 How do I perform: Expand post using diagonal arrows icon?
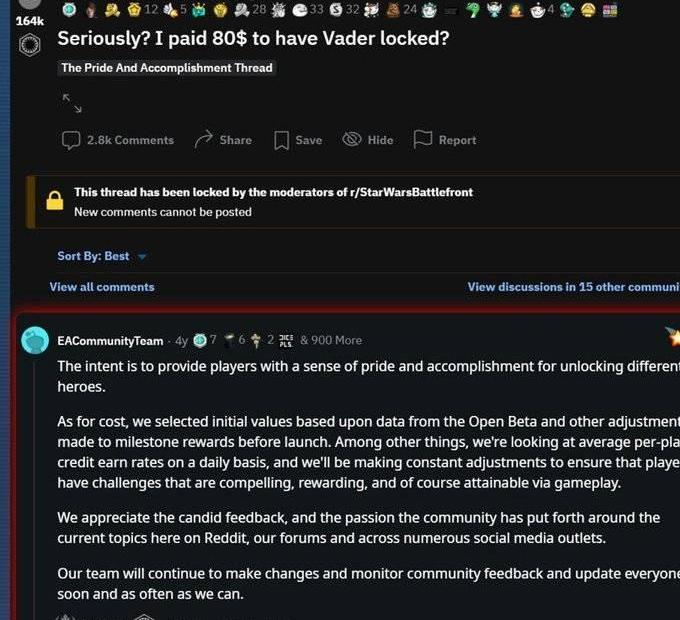[x=72, y=103]
